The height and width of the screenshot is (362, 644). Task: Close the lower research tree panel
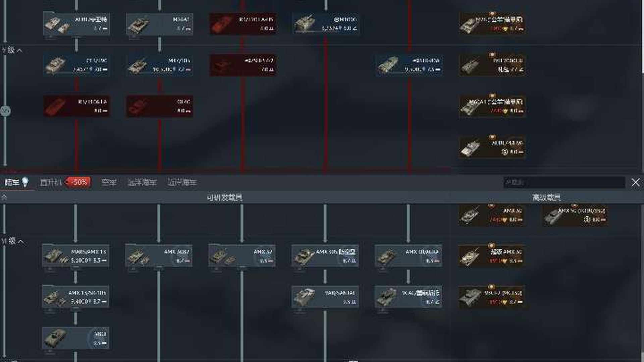[635, 182]
